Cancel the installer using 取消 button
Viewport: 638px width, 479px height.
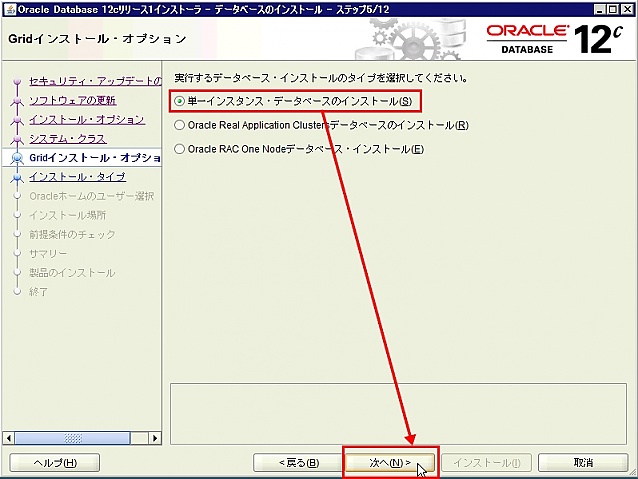583,463
